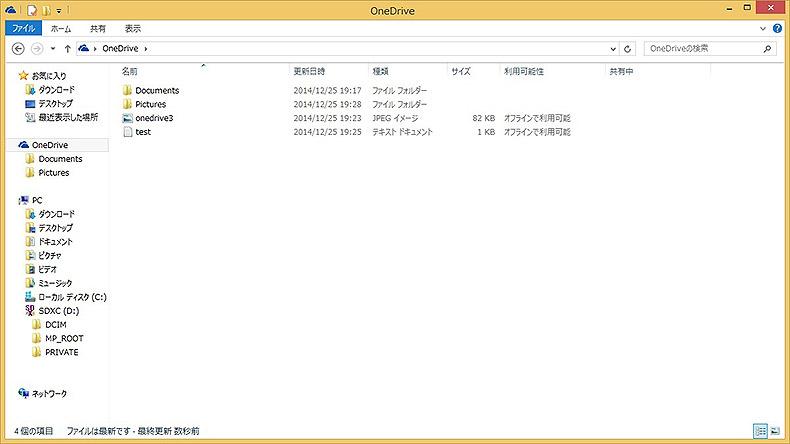Select the onedrive3 JPEG file icon
Screen dimensions: 790x444
pos(127,118)
